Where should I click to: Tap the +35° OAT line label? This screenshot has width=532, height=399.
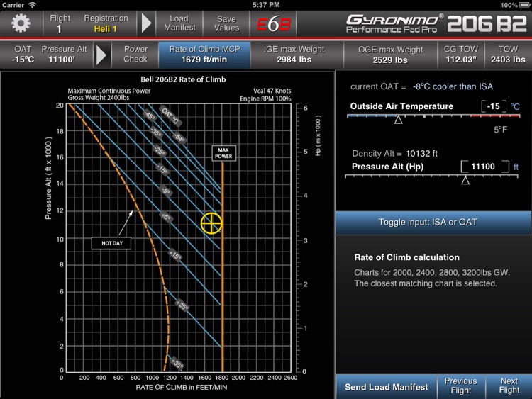coord(177,363)
